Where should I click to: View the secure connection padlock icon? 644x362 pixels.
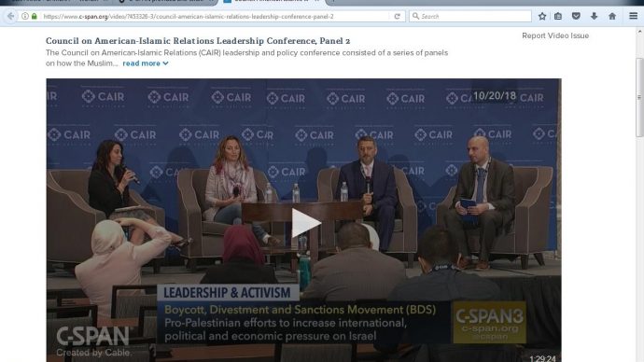pyautogui.click(x=35, y=16)
